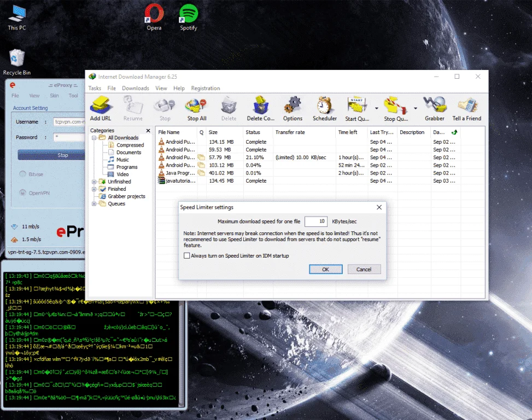Sort by the Transfer rate column header
This screenshot has height=420, width=532.
[x=305, y=132]
